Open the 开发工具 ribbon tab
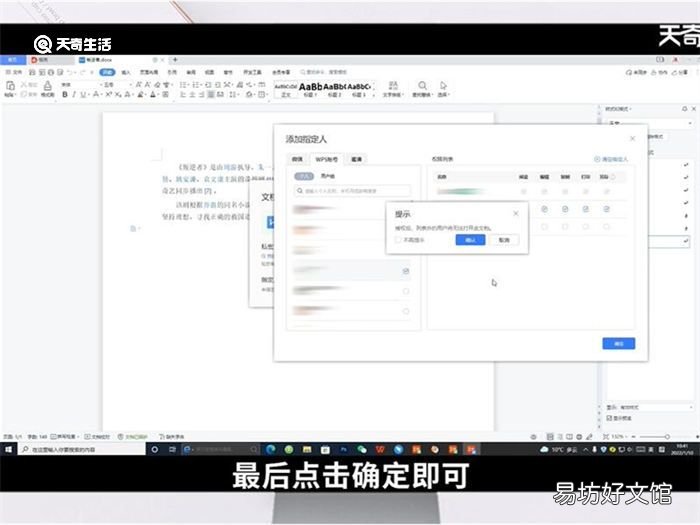This screenshot has width=700, height=525. point(252,72)
